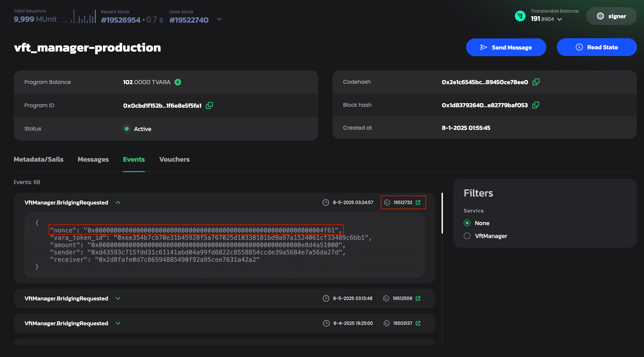Select the None service filter
This screenshot has width=644, height=357.
click(467, 223)
